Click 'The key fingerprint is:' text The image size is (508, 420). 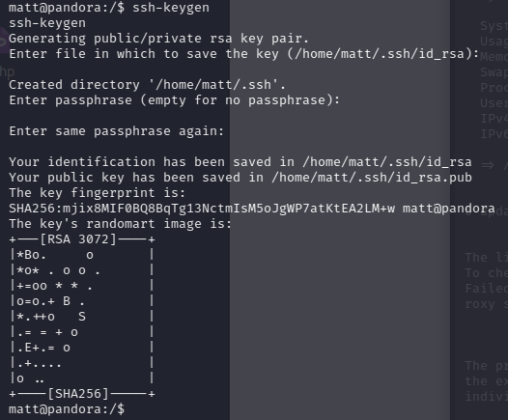(97, 193)
